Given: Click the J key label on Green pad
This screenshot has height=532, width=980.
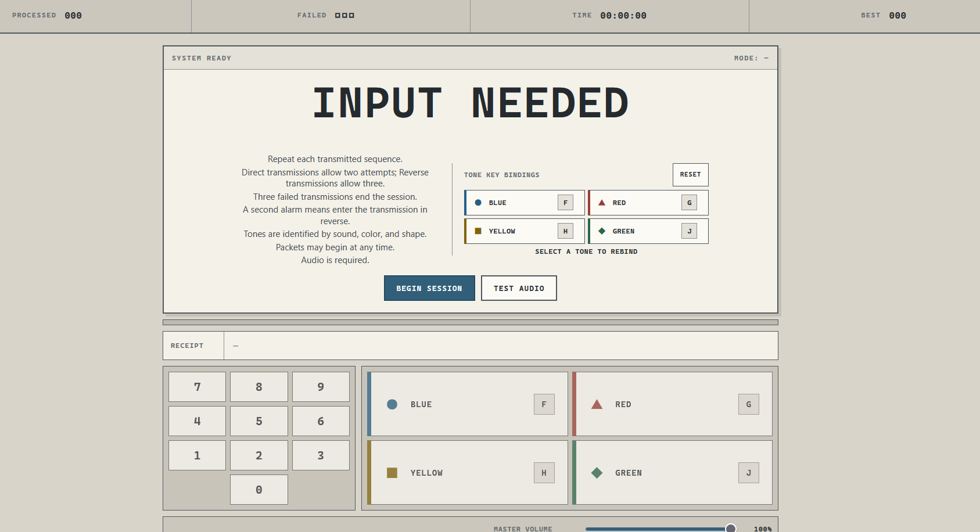Looking at the screenshot, I should [x=749, y=473].
